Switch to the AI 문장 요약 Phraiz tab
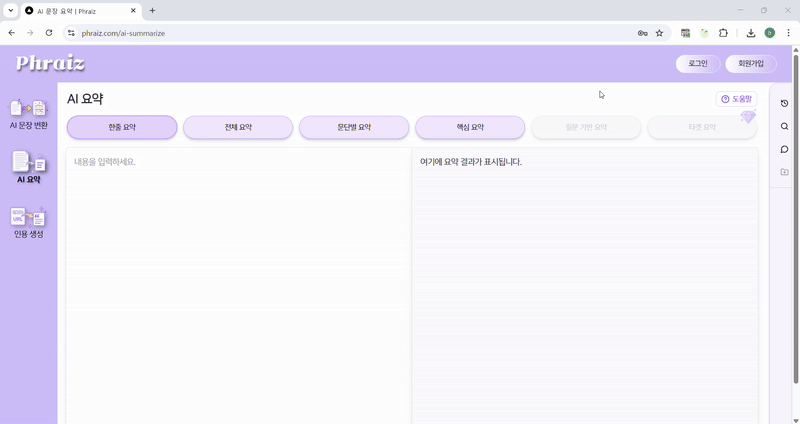800x424 pixels. pyautogui.click(x=81, y=11)
